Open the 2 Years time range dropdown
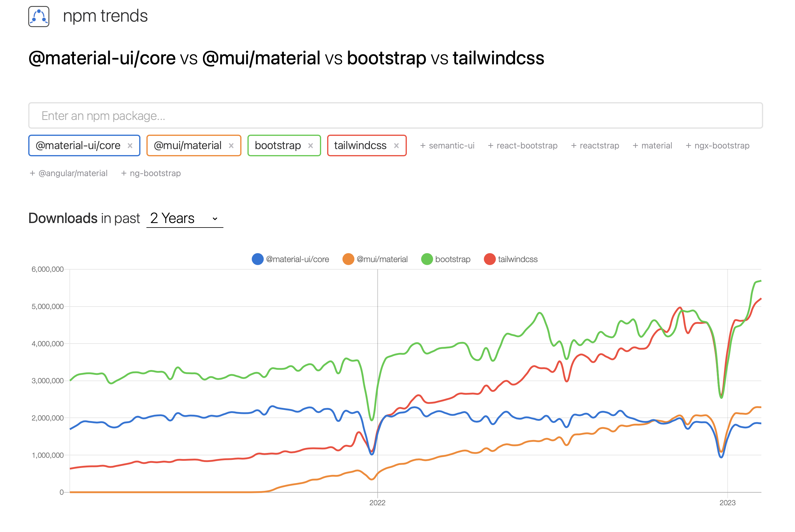This screenshot has width=795, height=532. (x=185, y=218)
